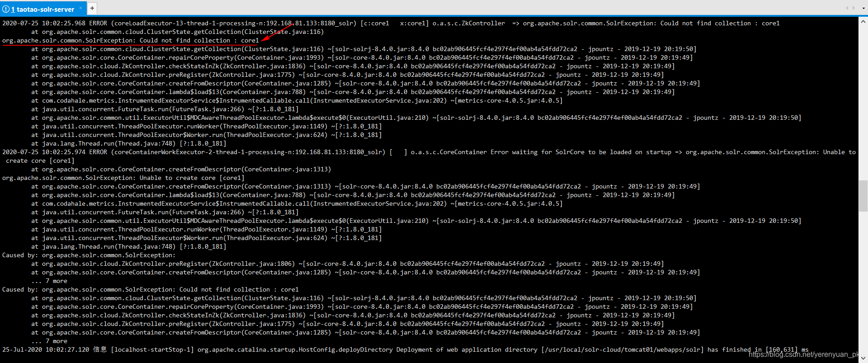Click the vertical scrollbar thumb
868x363 pixels.
[x=863, y=196]
